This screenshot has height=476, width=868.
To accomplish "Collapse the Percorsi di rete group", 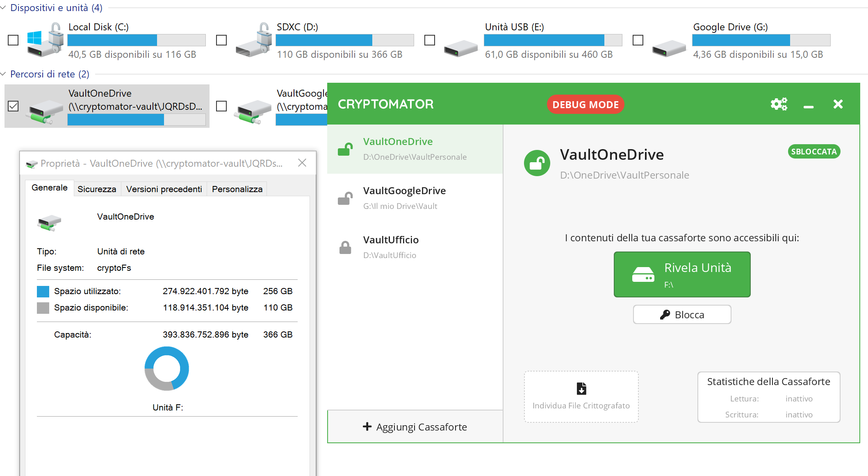I will 3,74.
